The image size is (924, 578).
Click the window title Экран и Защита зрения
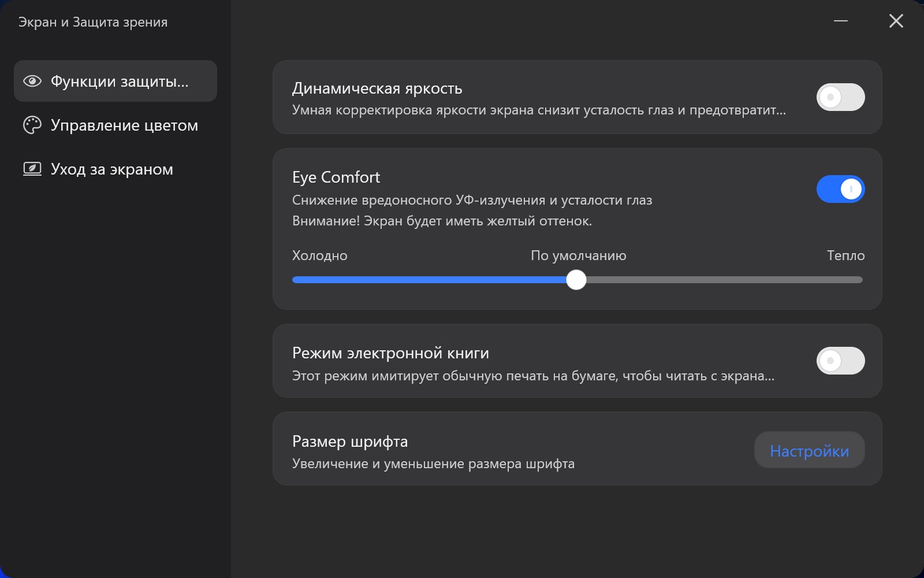(93, 22)
